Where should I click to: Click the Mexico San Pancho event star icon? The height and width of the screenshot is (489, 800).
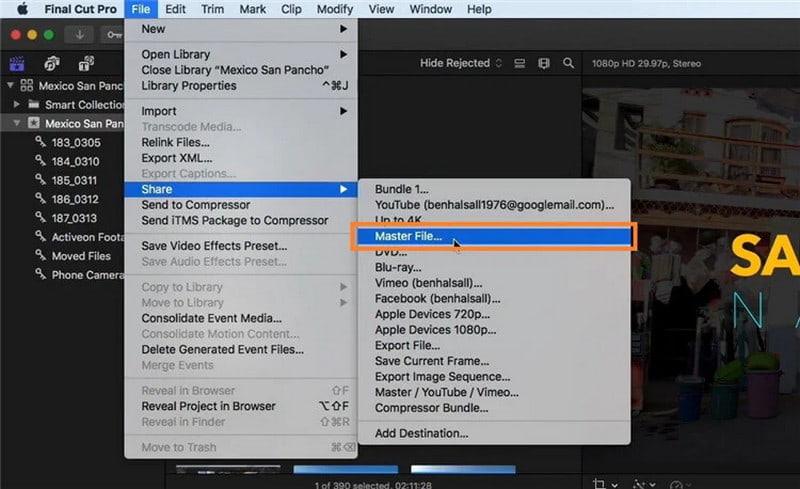point(34,123)
